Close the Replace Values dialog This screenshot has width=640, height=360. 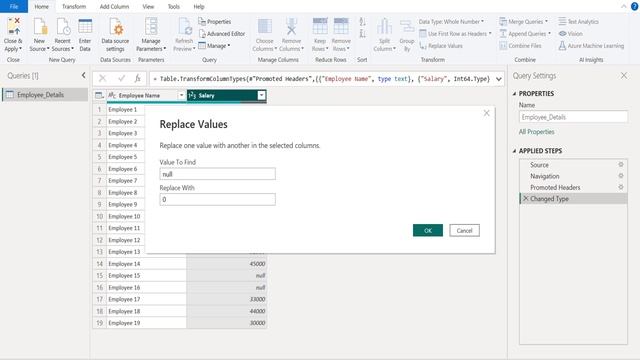click(x=486, y=113)
